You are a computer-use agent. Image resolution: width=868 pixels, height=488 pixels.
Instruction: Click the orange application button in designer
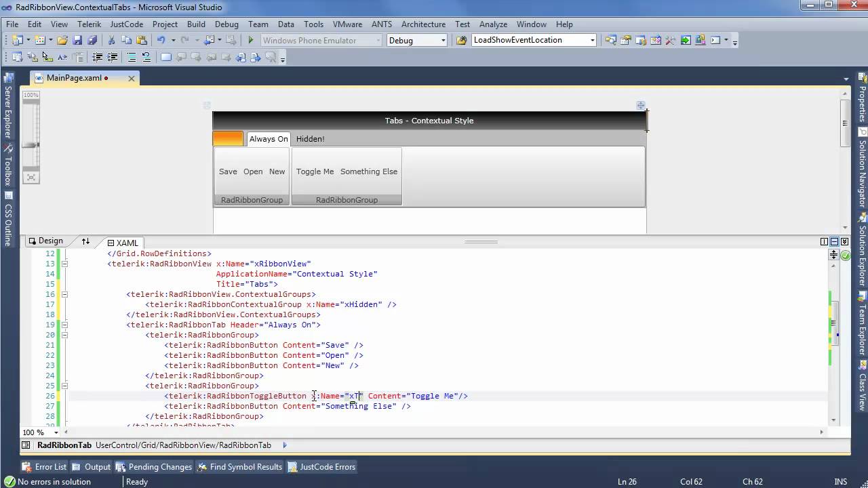228,139
